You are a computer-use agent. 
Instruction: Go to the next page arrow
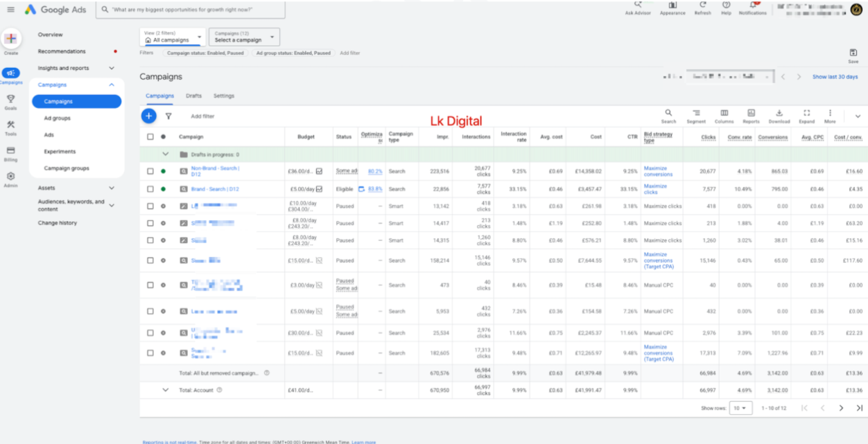click(x=841, y=408)
